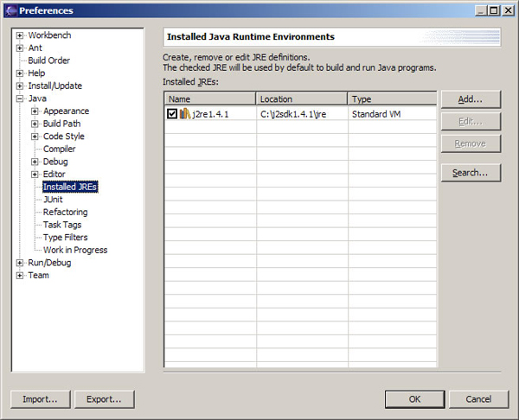Confirm preferences with the OK button
This screenshot has height=420, width=519.
pos(414,399)
